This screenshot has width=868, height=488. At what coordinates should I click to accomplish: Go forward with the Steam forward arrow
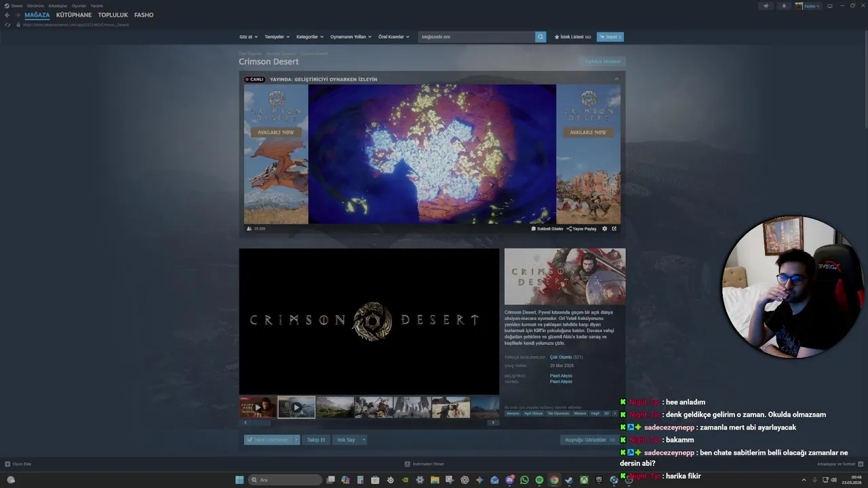[17, 15]
